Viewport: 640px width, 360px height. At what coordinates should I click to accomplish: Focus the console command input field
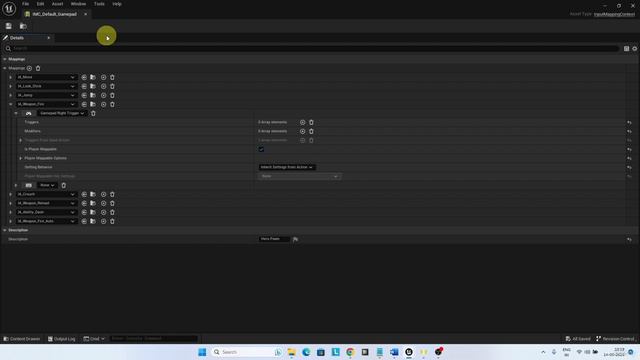(153, 339)
